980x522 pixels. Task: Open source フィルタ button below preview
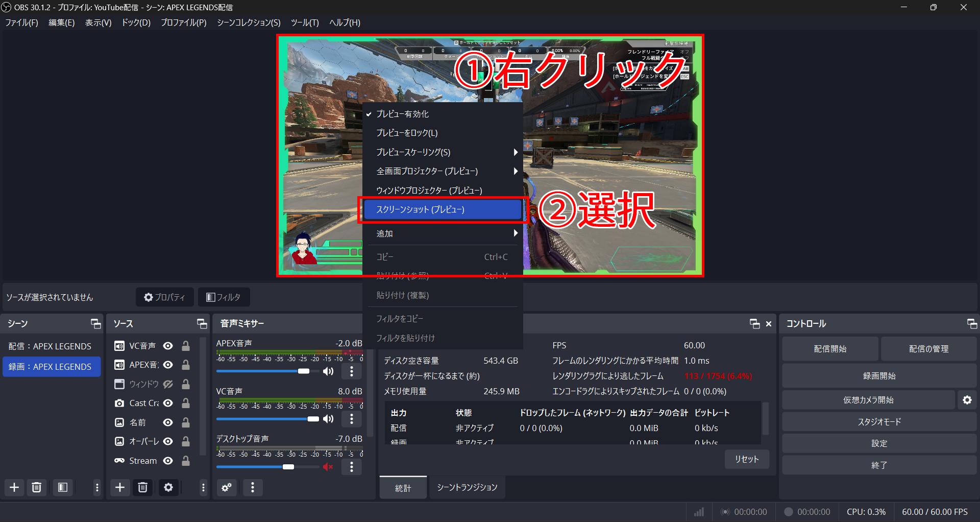click(x=224, y=297)
